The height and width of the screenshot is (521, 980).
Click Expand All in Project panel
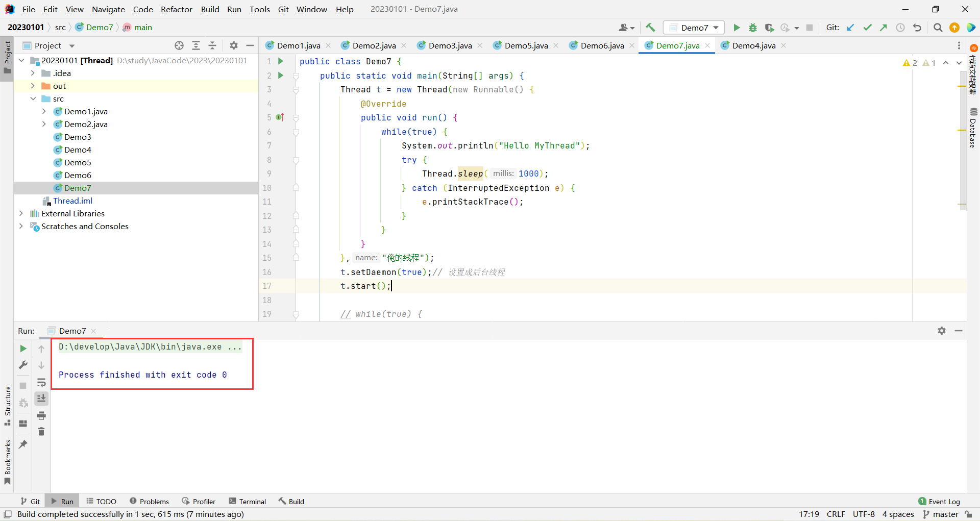pyautogui.click(x=196, y=45)
